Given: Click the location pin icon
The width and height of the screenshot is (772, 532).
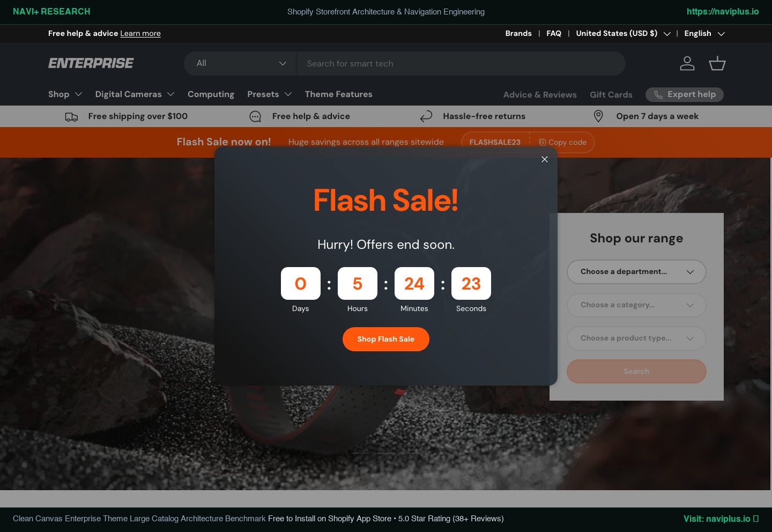Looking at the screenshot, I should 598,116.
